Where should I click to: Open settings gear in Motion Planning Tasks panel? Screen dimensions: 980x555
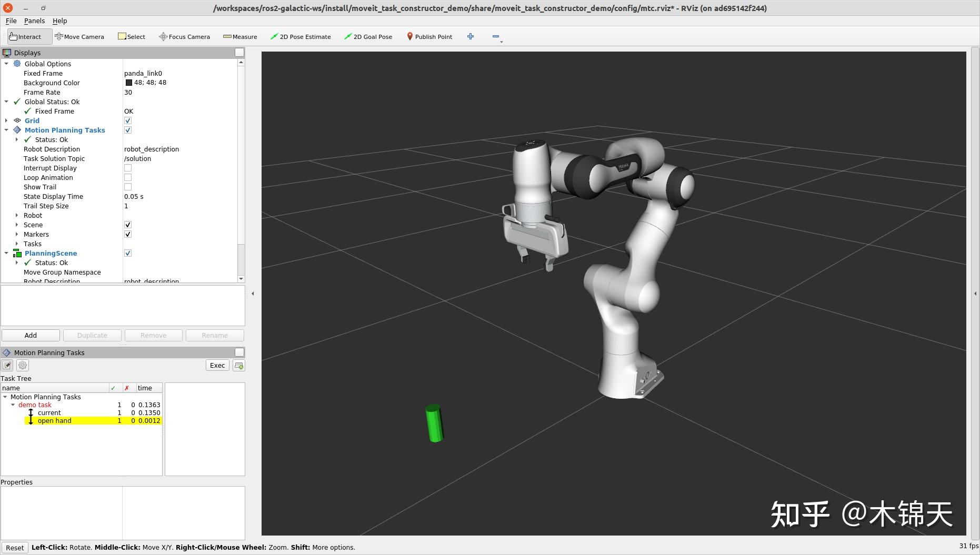click(22, 365)
